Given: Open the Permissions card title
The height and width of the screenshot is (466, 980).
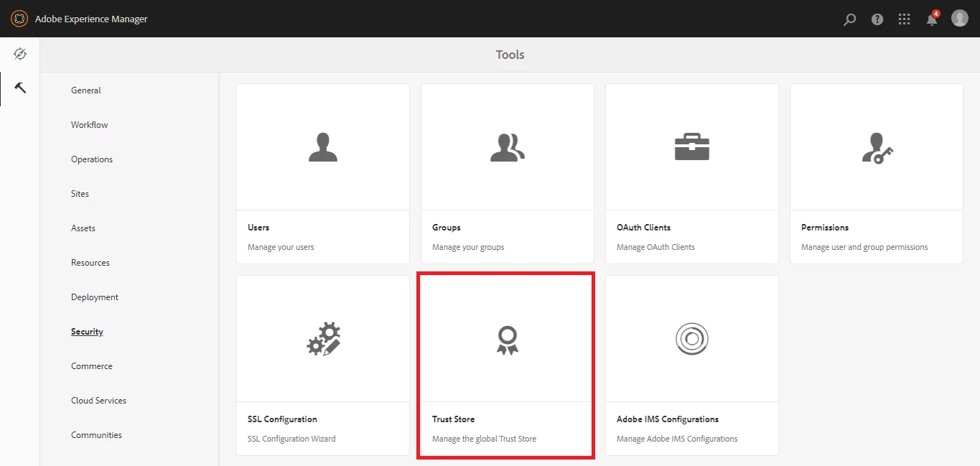Looking at the screenshot, I should 825,228.
